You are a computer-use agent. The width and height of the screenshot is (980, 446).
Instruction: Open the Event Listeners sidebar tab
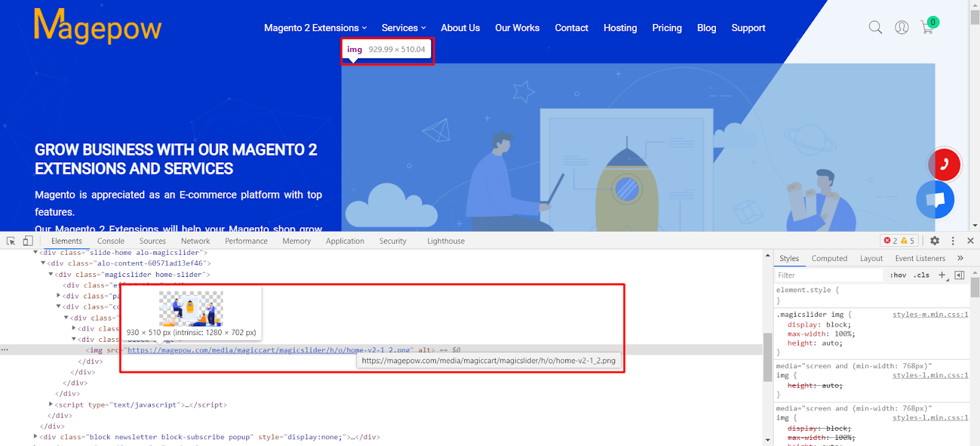(x=920, y=259)
